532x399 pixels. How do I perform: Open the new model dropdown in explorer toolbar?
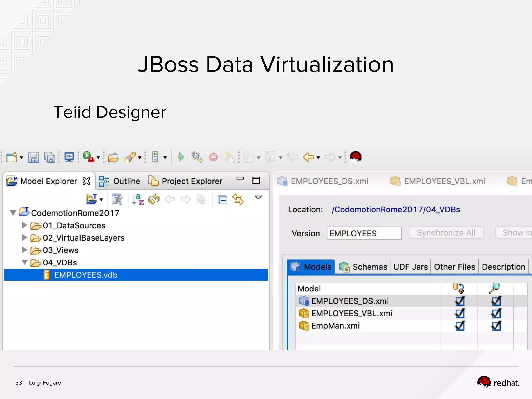tap(101, 200)
